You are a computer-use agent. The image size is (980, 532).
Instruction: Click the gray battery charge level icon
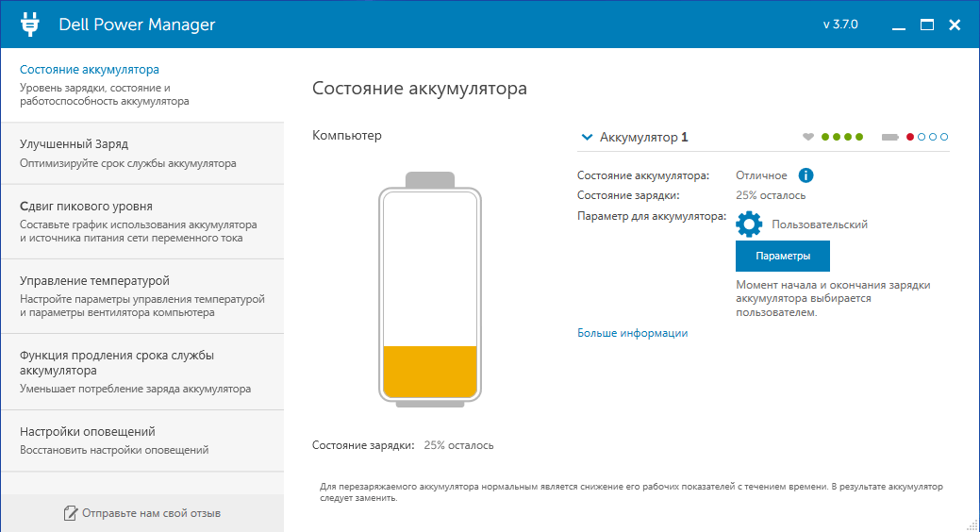(890, 138)
